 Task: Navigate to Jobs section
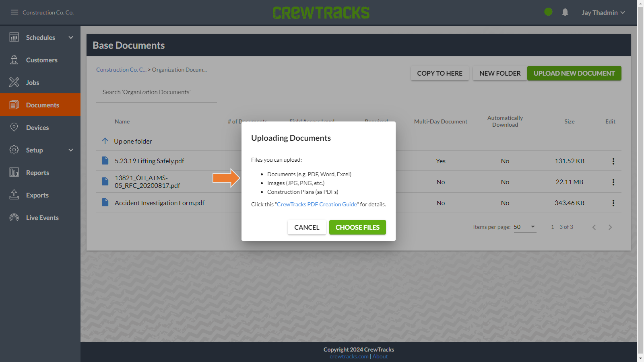pyautogui.click(x=40, y=82)
